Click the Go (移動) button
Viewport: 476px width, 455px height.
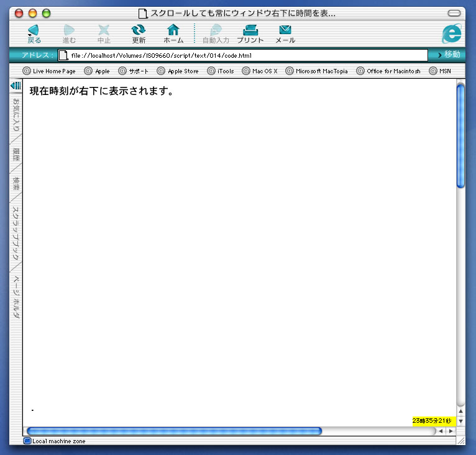pyautogui.click(x=448, y=55)
